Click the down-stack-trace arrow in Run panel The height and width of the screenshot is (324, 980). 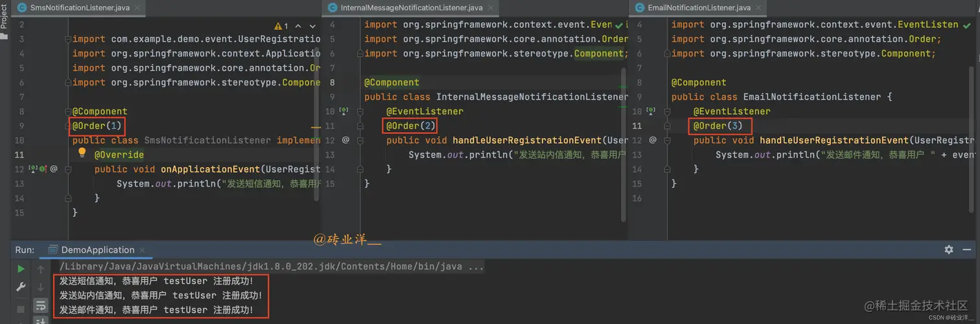tap(41, 287)
